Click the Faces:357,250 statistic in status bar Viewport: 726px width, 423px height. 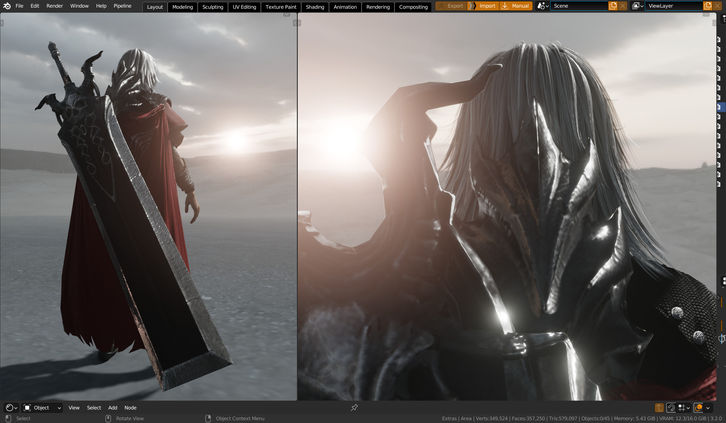[x=528, y=419]
